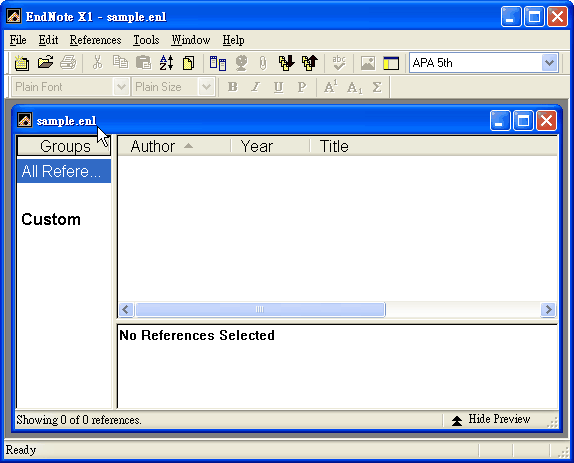Click the Insert Picture icon
This screenshot has height=463, width=574.
tap(368, 63)
